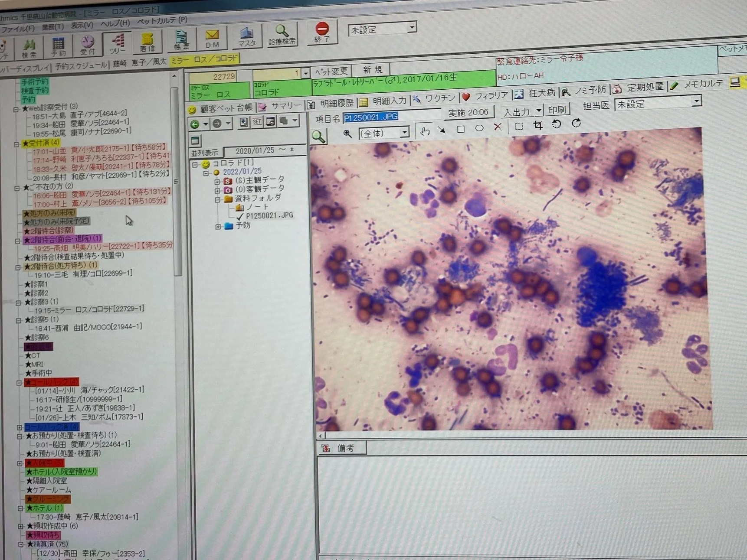The width and height of the screenshot is (747, 560).
Task: Click the DM envelope icon
Action: pyautogui.click(x=212, y=39)
